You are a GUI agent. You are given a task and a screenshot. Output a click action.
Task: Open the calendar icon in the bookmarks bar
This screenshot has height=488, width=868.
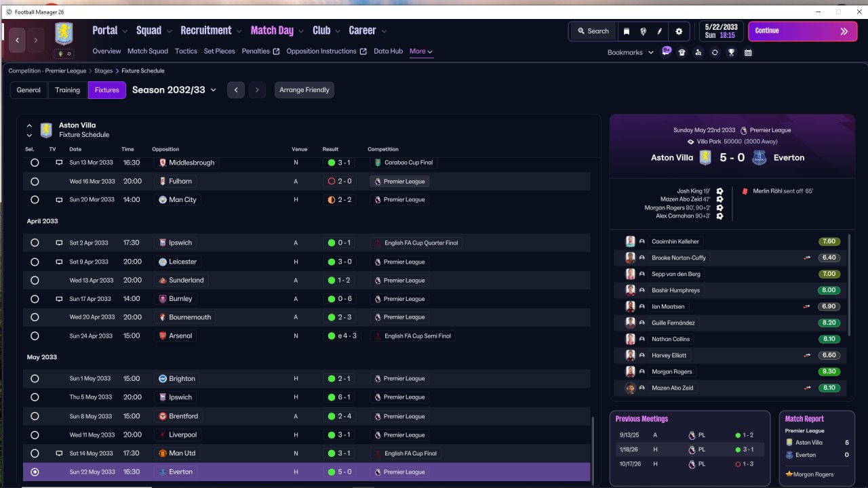(748, 52)
